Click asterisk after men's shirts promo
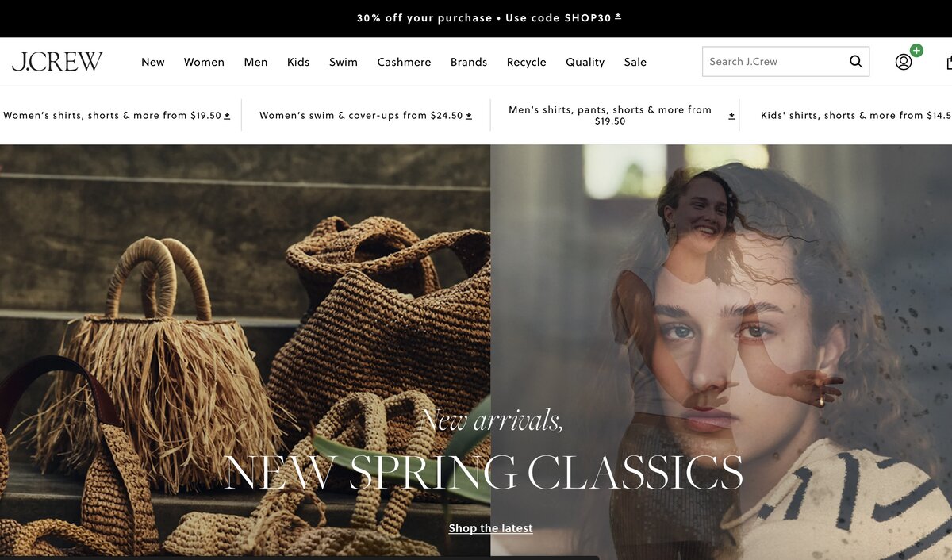The width and height of the screenshot is (952, 560). (731, 116)
